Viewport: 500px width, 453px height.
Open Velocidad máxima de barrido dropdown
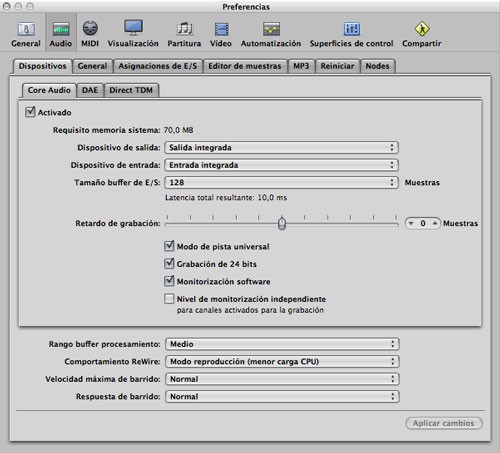pos(282,379)
